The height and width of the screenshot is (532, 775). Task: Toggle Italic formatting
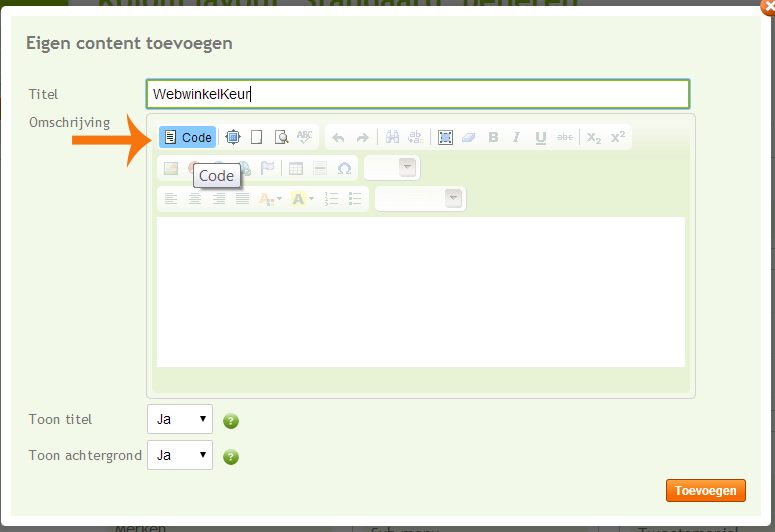[517, 137]
